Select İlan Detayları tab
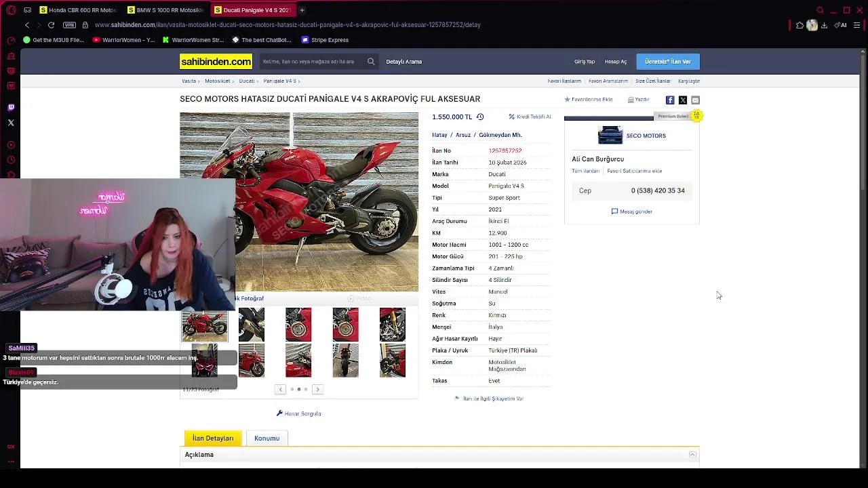 [x=213, y=438]
